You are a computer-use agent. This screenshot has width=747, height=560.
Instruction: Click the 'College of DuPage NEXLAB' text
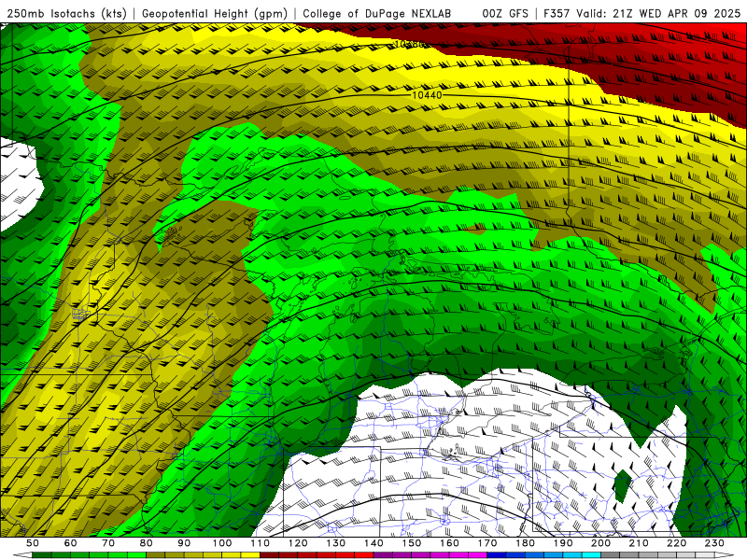click(x=376, y=13)
